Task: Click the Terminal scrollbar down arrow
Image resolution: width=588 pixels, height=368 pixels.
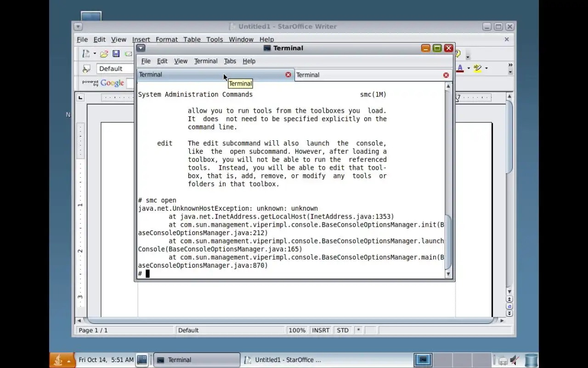Action: (448, 274)
